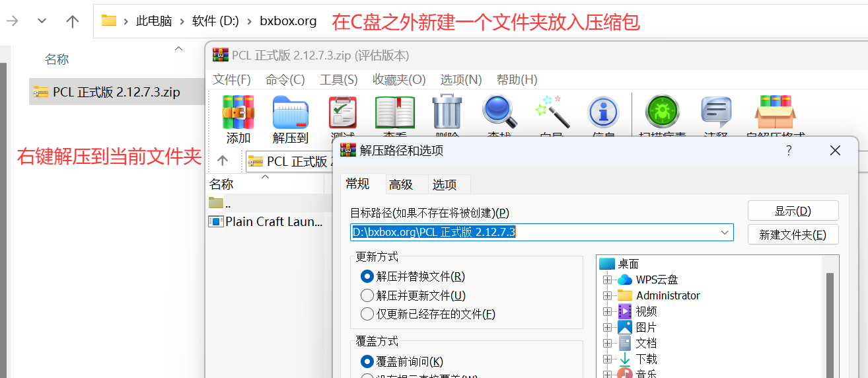The height and width of the screenshot is (378, 868).
Task: Click the 新建文件夹(E) button
Action: pos(793,235)
